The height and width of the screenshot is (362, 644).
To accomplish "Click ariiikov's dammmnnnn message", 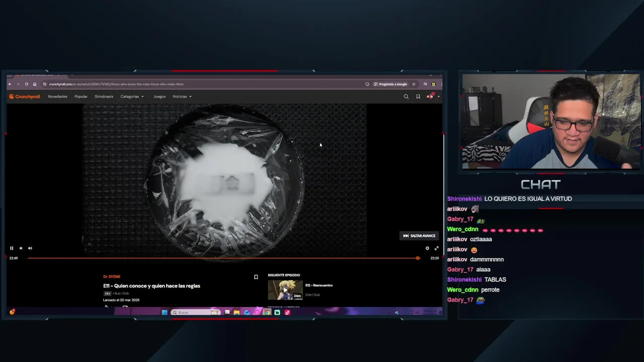I will pyautogui.click(x=487, y=259).
